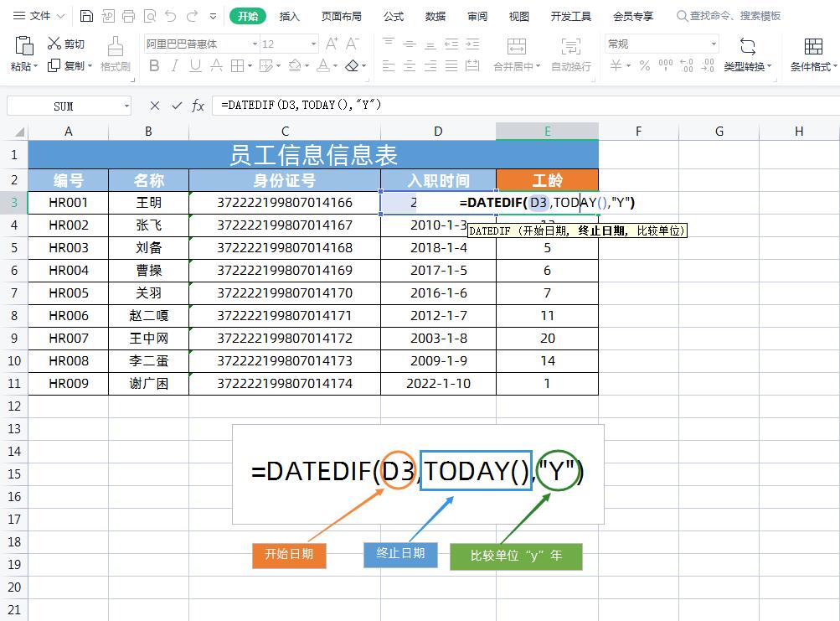
Task: Open the font size dropdown
Action: [x=313, y=44]
